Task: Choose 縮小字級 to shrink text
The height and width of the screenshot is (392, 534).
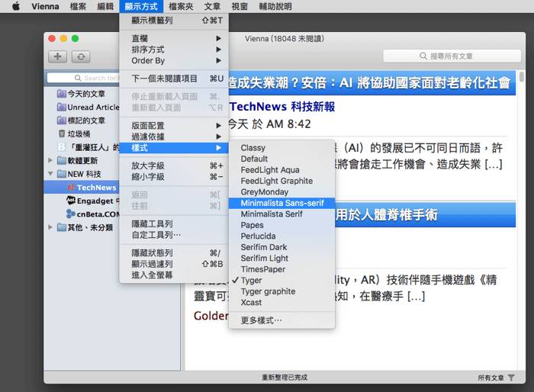Action: [174, 177]
